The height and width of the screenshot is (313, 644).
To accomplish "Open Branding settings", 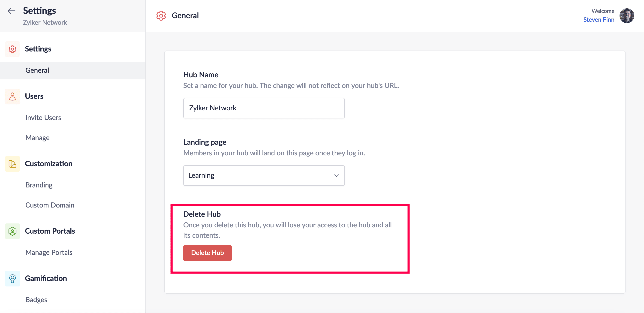I will point(39,185).
